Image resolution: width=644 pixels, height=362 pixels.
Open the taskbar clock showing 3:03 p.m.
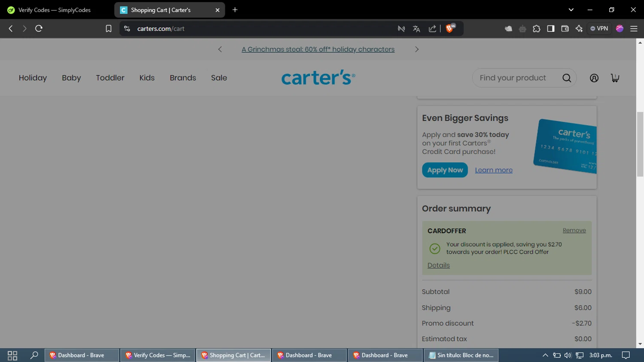601,355
